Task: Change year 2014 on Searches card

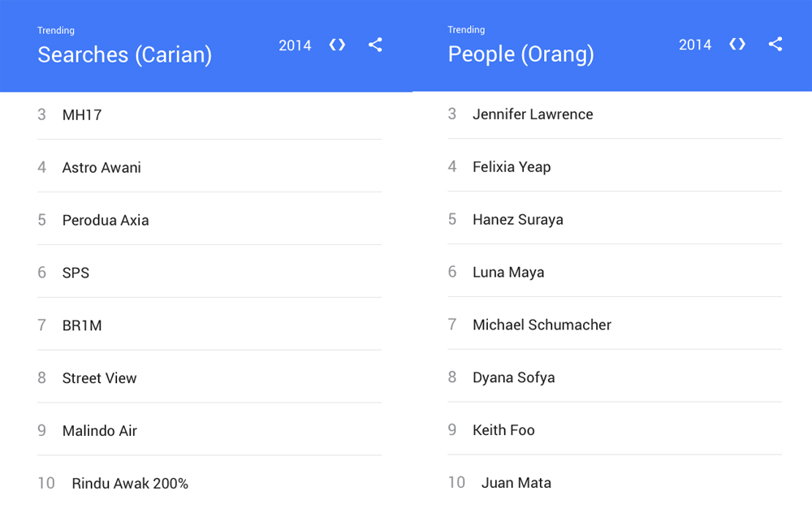Action: 296,45
